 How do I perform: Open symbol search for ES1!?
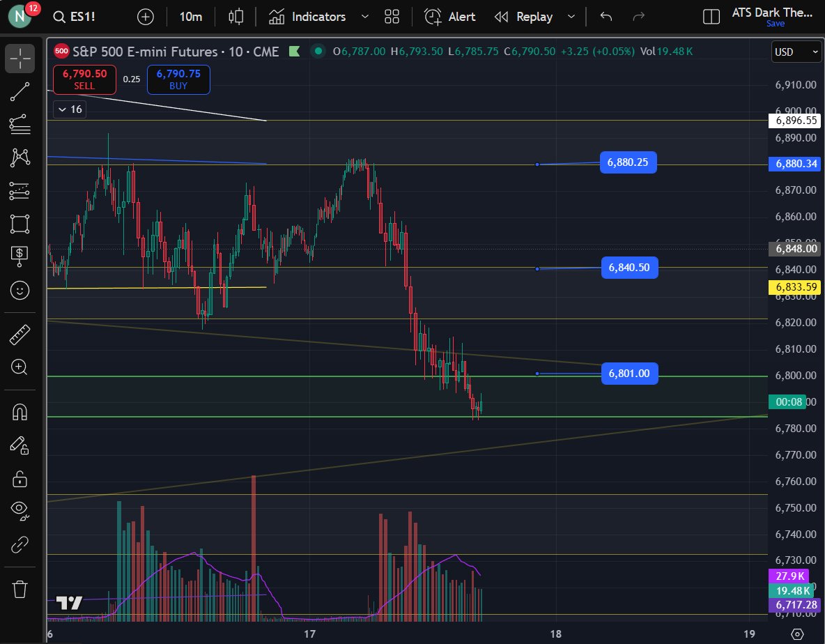[75, 17]
